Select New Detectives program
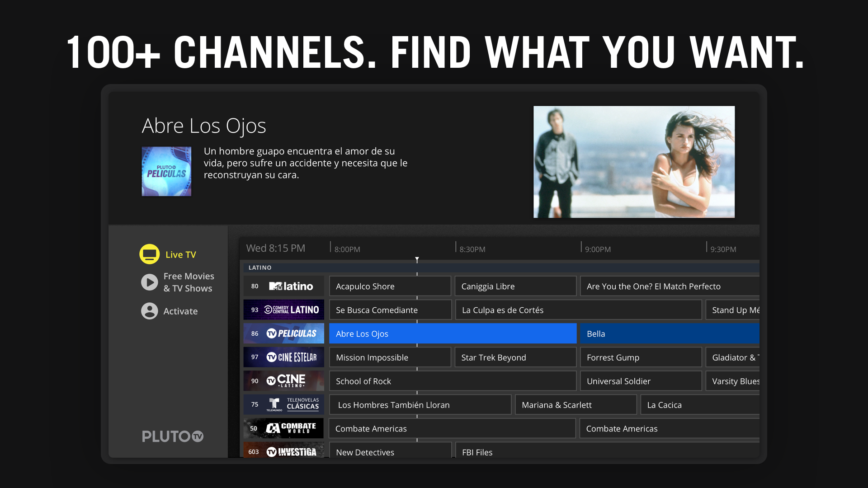Viewport: 868px width, 488px height. pos(390,450)
